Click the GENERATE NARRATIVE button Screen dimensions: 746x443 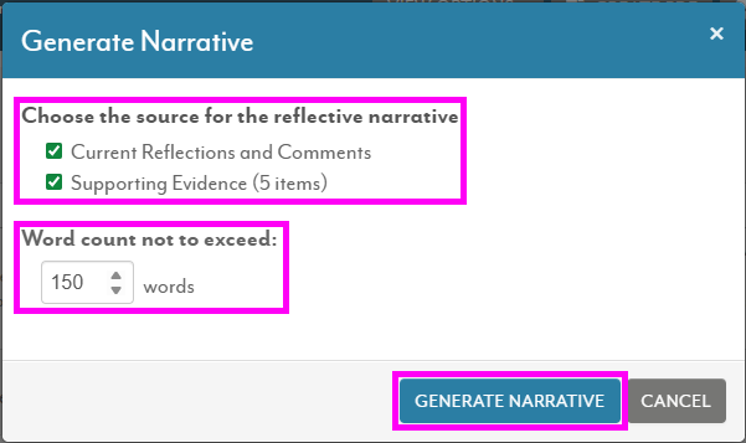(x=510, y=401)
